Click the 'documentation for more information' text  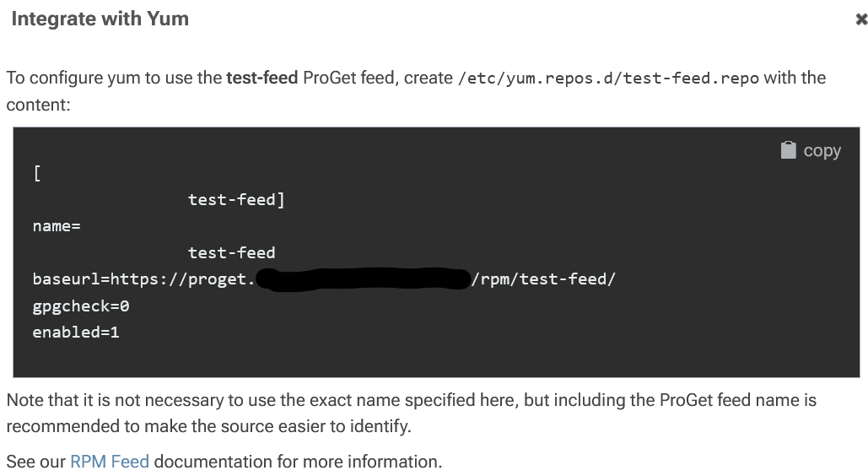tap(297, 462)
